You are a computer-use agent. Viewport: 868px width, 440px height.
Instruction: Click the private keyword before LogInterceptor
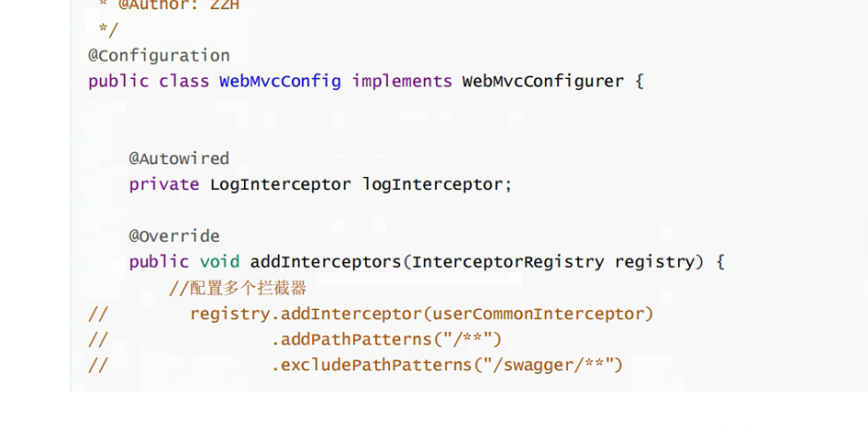click(164, 184)
